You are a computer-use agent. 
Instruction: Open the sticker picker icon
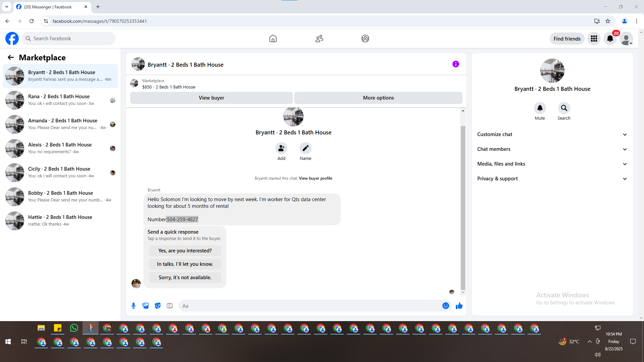coord(158,306)
